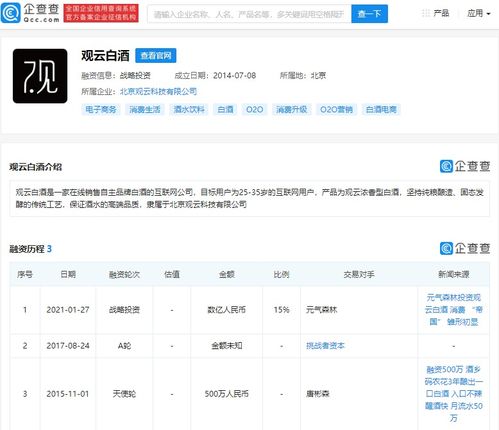The height and width of the screenshot is (430, 499).
Task: Open the 挑战者资本 investor link
Action: click(325, 346)
